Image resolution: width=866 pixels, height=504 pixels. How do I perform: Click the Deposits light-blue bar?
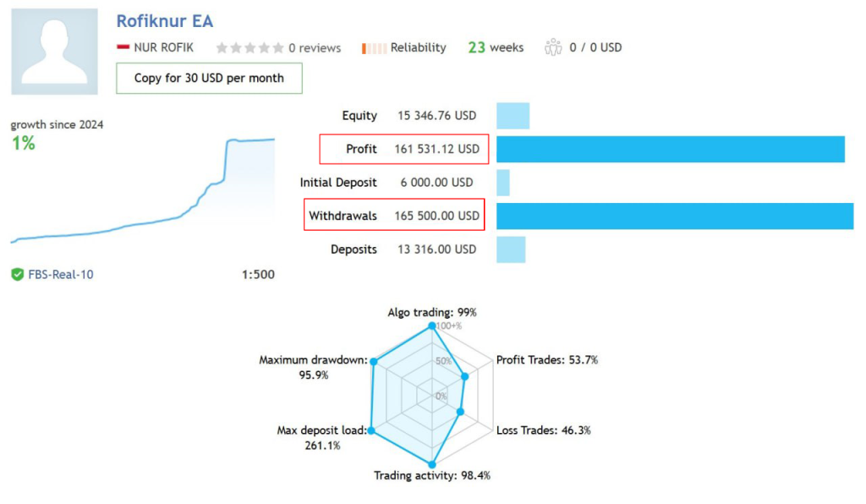pos(511,249)
